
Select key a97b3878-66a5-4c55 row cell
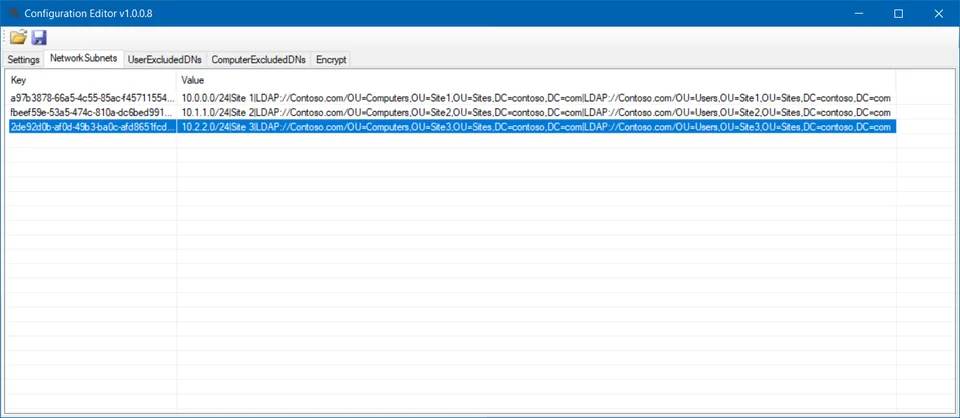[x=91, y=98]
